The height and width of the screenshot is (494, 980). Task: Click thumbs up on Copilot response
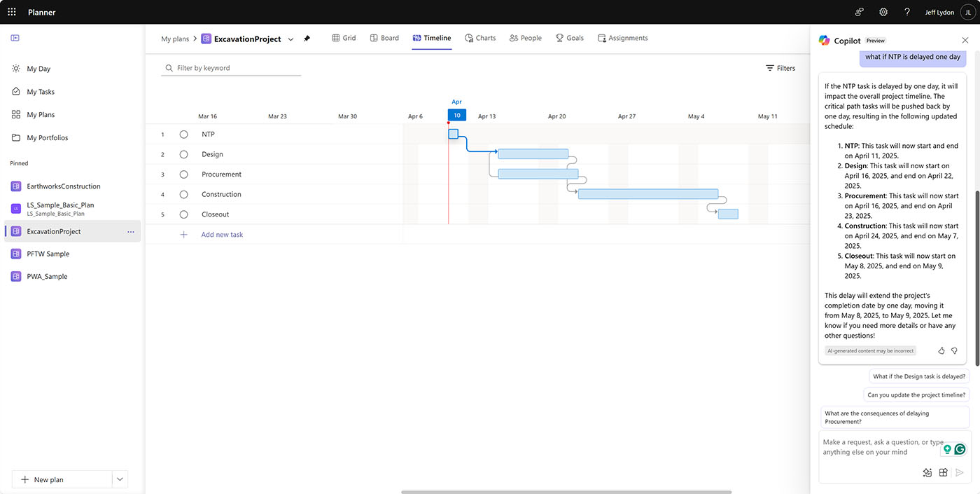click(941, 350)
